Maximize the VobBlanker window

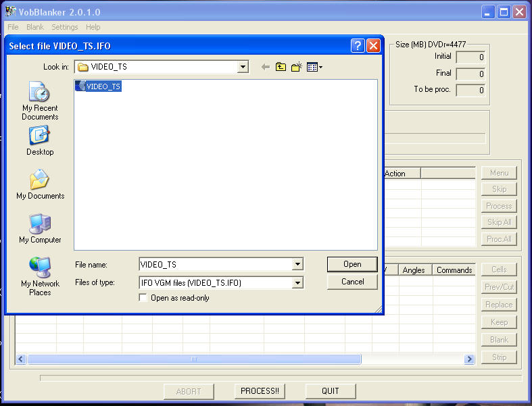point(504,12)
